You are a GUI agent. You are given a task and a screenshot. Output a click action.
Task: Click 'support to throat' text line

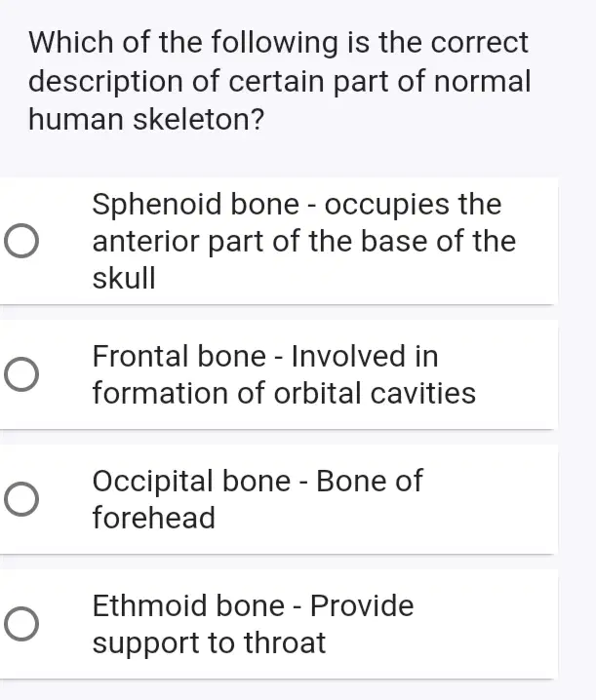(209, 642)
